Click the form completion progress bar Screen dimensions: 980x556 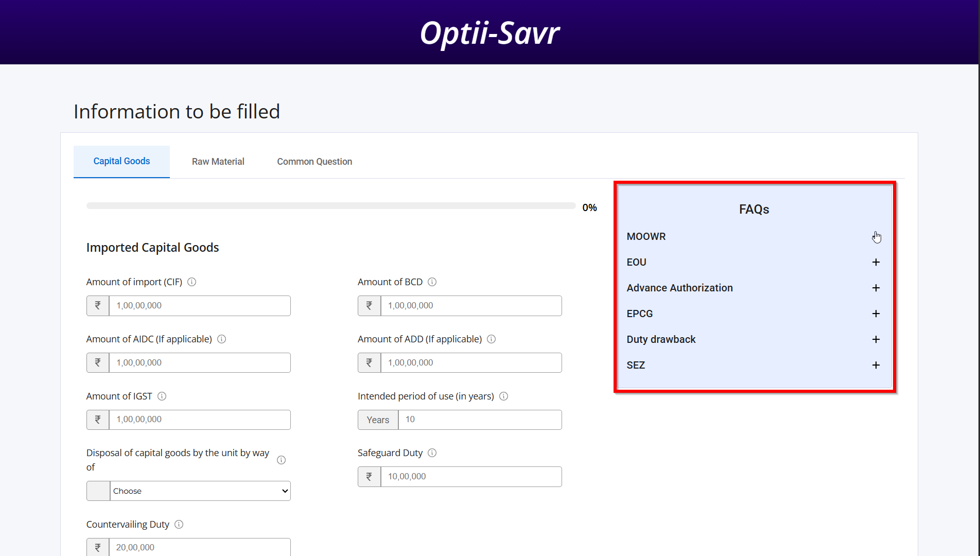click(331, 205)
